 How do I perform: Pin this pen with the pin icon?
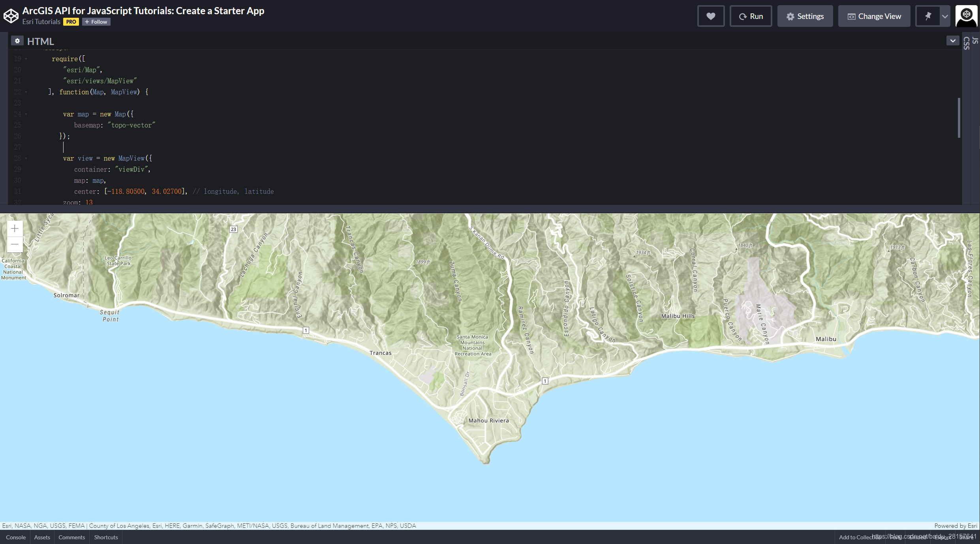[x=928, y=16]
